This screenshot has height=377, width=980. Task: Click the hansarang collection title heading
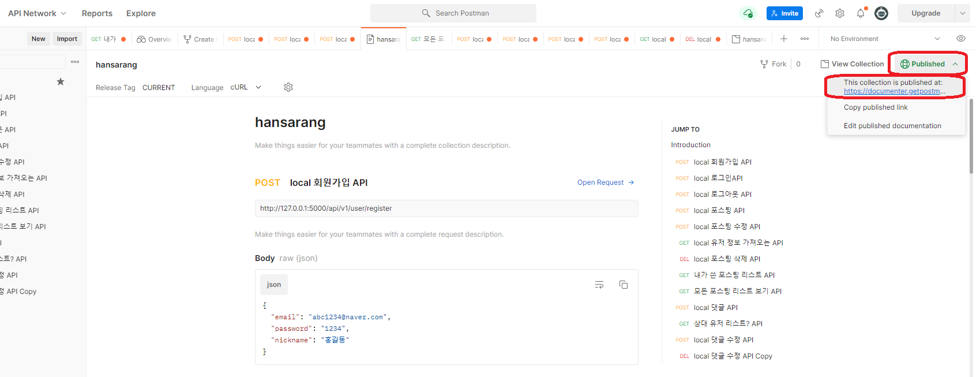[290, 122]
